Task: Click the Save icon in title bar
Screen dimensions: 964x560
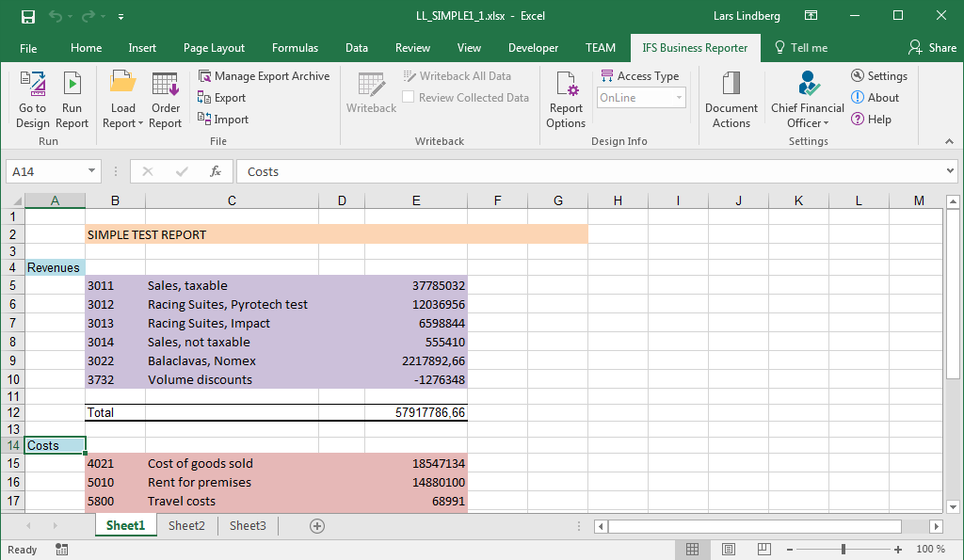Action: click(27, 16)
